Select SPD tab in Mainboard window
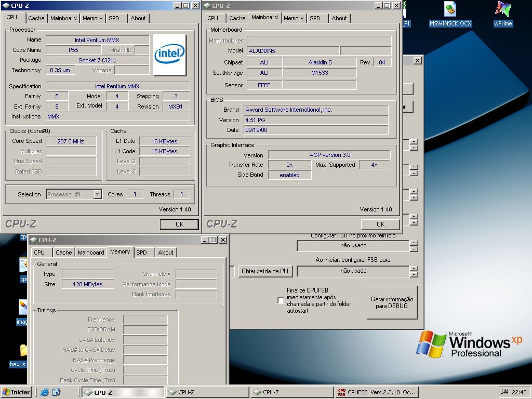 [315, 18]
